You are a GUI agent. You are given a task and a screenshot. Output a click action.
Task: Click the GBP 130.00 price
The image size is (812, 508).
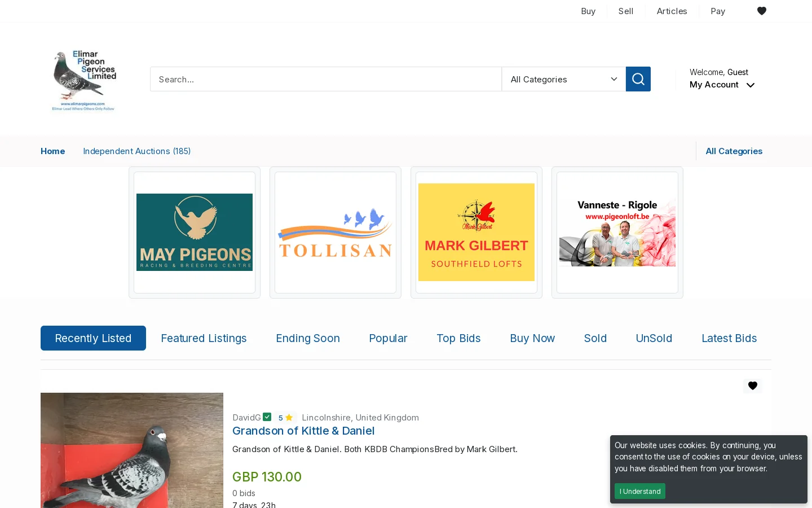point(267,477)
